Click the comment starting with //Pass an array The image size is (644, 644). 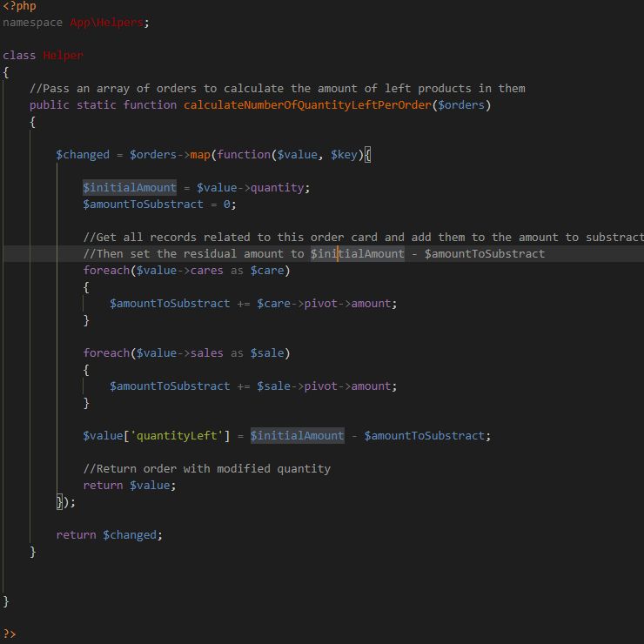click(x=278, y=89)
